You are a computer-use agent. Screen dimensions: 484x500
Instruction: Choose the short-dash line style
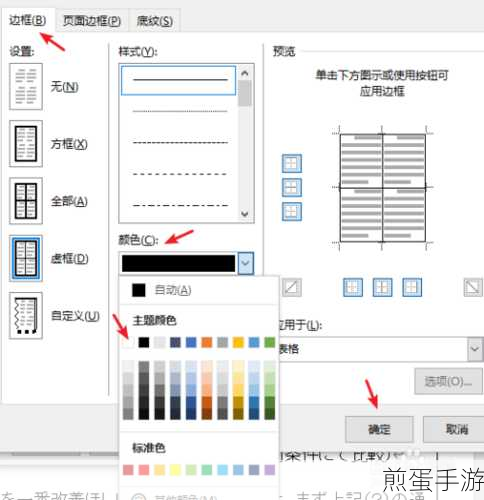tap(180, 142)
